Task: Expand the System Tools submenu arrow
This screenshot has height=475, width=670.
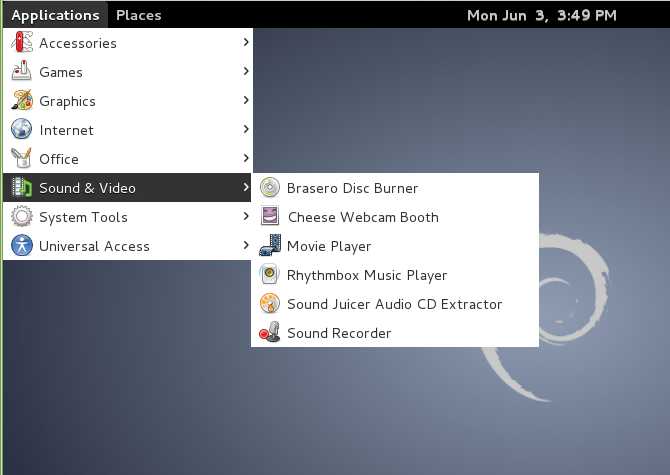Action: click(x=245, y=217)
